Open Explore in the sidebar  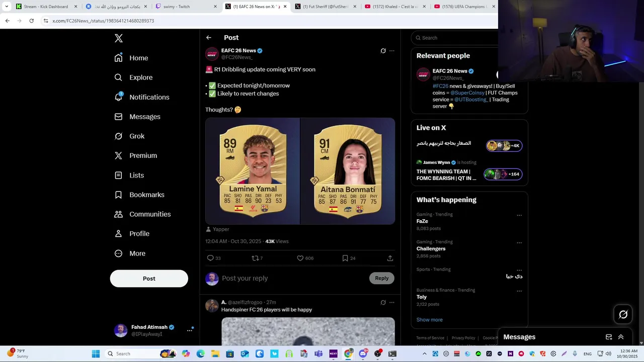[x=133, y=77]
